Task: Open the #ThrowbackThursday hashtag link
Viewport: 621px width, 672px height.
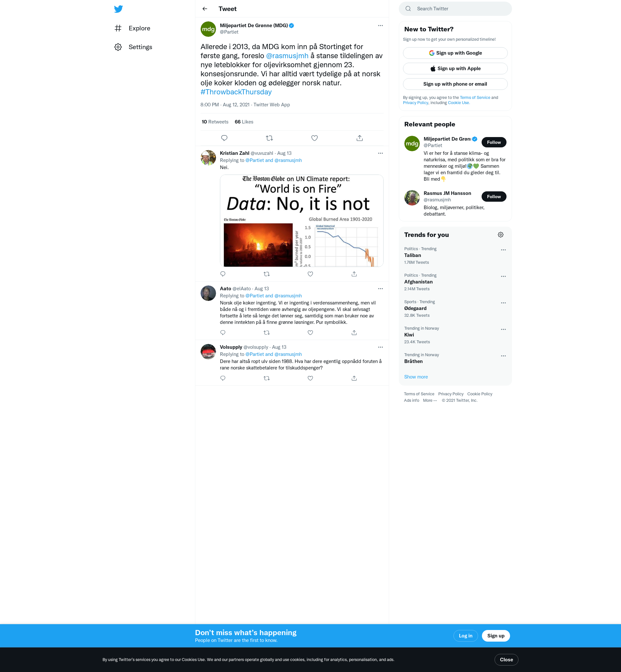Action: coord(236,92)
